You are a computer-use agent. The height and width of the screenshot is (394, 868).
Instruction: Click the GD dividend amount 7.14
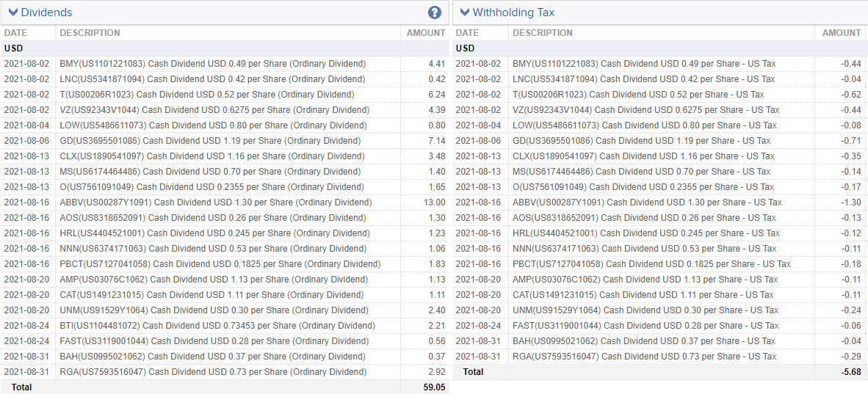(437, 141)
